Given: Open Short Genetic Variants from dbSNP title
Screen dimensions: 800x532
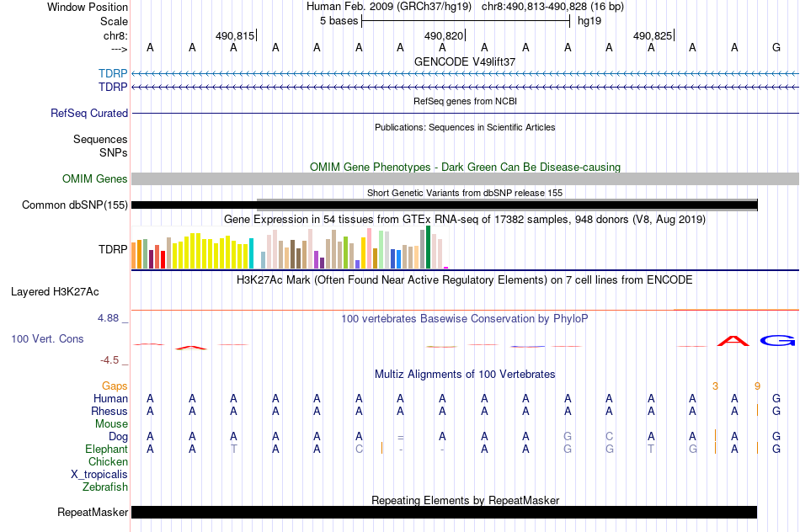Looking at the screenshot, I should [x=465, y=193].
